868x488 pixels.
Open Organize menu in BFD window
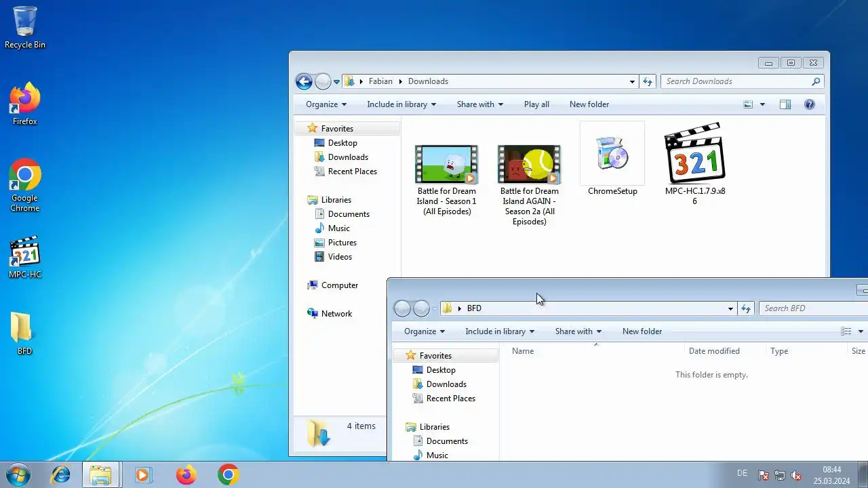coord(425,331)
